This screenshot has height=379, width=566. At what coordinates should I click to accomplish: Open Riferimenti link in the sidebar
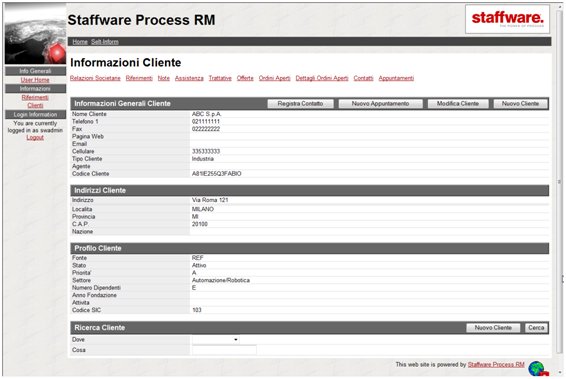click(35, 97)
